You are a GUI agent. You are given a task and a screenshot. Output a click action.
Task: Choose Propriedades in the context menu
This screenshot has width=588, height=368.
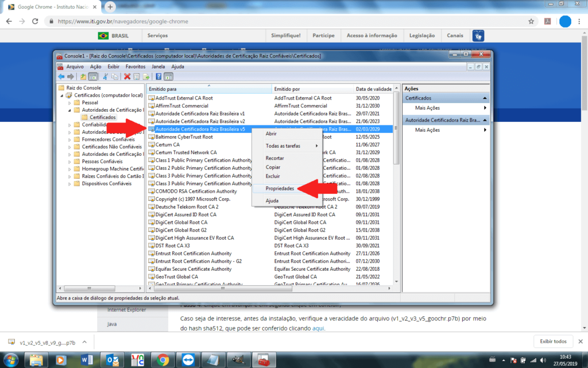[x=287, y=189]
